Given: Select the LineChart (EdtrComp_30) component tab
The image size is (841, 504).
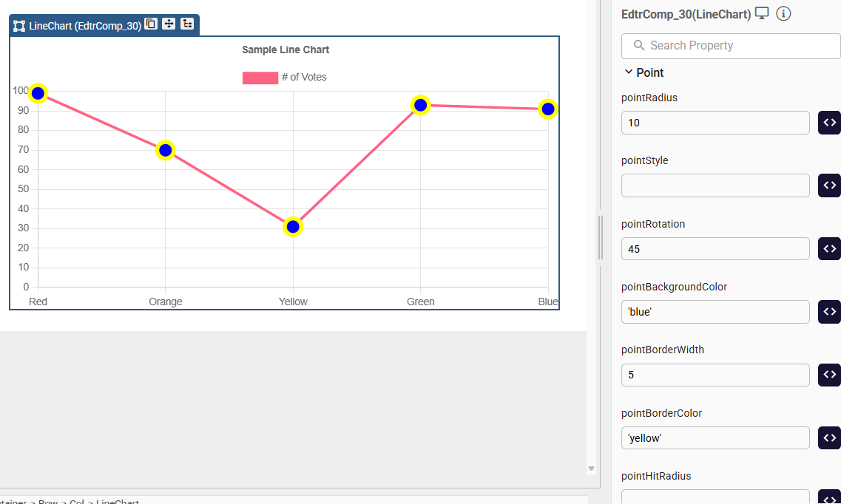Looking at the screenshot, I should tap(78, 26).
